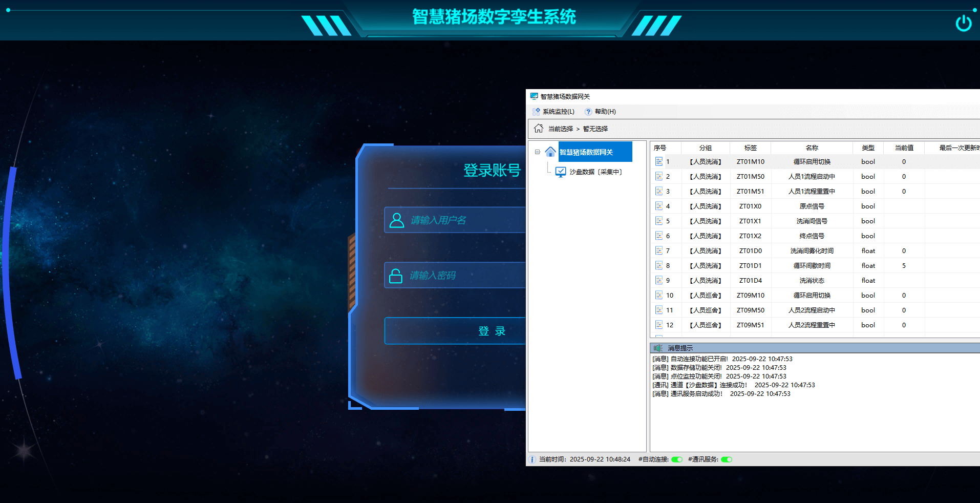
Task: Click the house icon of 智慧猪场数据网关 node
Action: coord(550,152)
